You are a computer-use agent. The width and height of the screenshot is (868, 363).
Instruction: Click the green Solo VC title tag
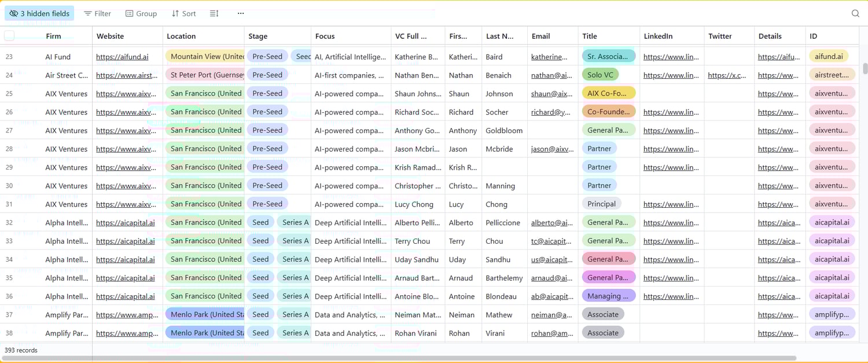600,75
